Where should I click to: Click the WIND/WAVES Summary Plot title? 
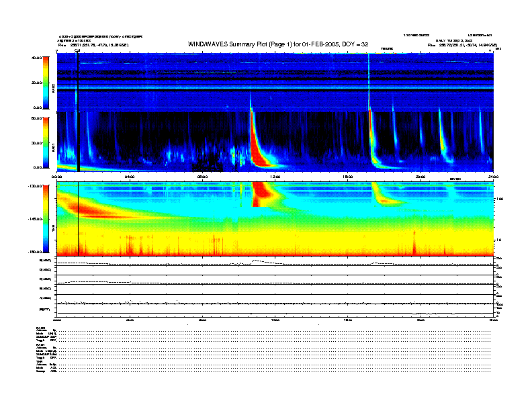point(278,44)
